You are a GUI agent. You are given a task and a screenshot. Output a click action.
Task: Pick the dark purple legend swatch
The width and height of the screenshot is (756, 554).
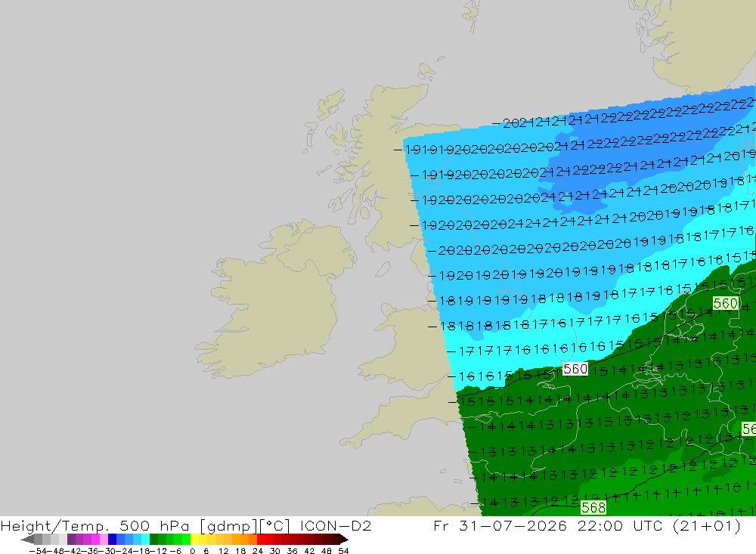71,539
